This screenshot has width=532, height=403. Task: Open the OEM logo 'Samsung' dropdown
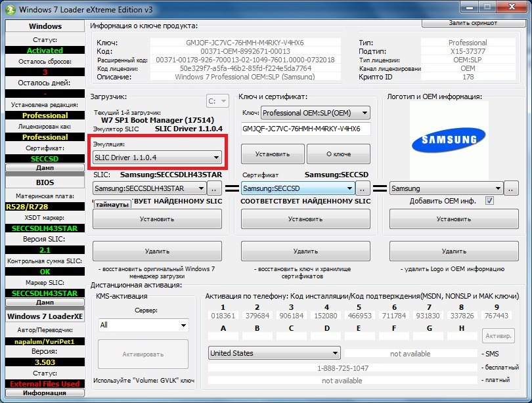coord(446,188)
